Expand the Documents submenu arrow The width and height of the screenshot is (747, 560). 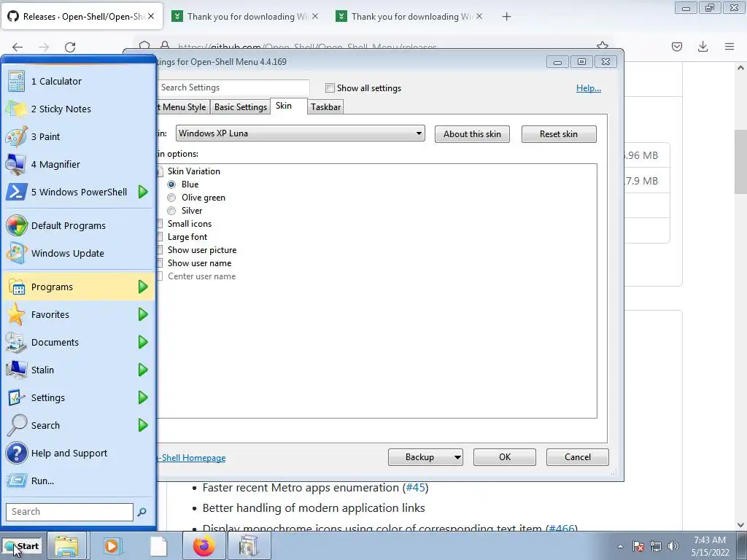(143, 342)
